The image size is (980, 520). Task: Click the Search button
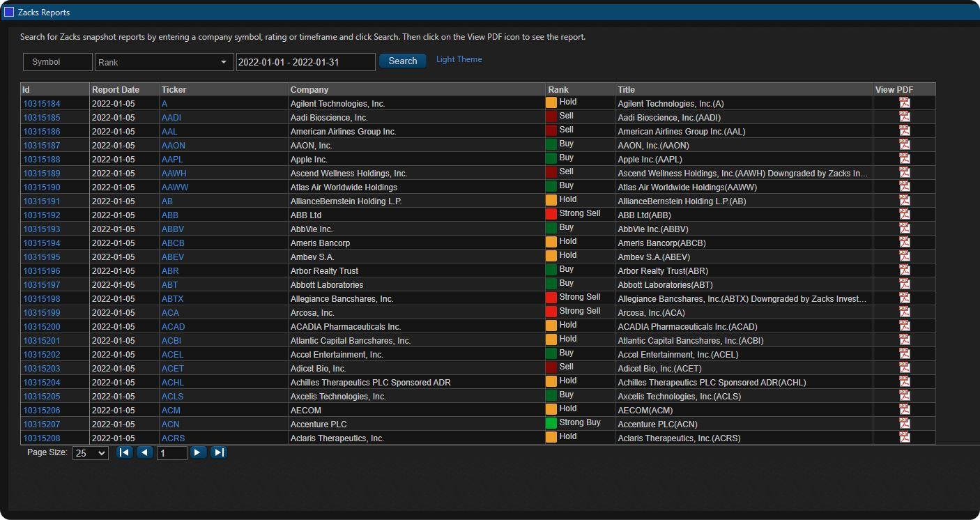(402, 61)
